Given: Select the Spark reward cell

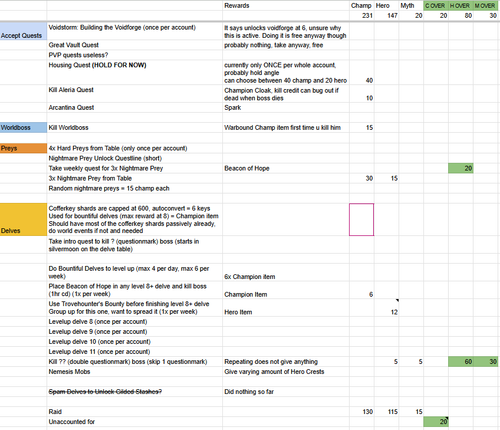Looking at the screenshot, I should [286, 107].
